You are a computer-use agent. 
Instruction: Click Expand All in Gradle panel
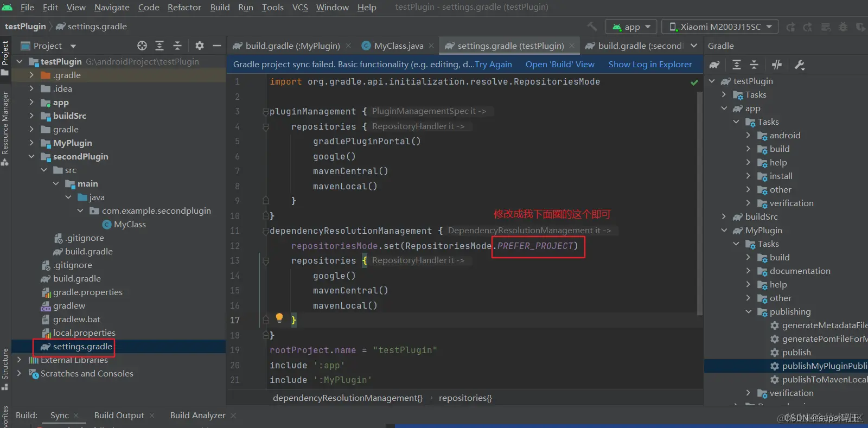click(x=737, y=65)
